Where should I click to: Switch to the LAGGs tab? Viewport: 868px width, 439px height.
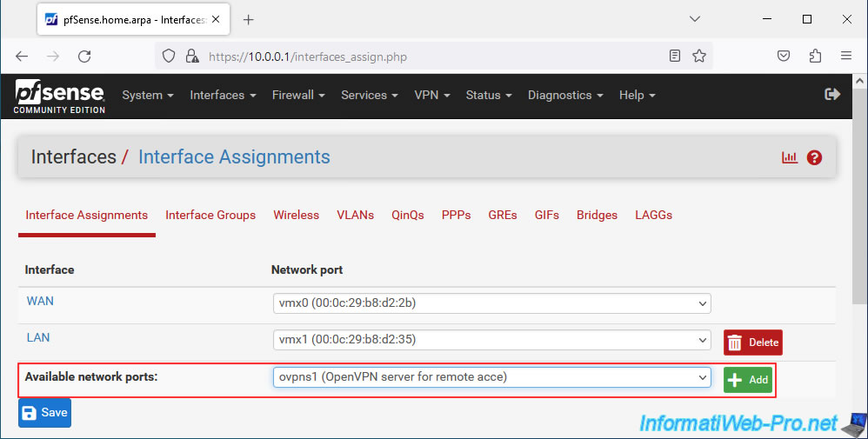tap(654, 216)
